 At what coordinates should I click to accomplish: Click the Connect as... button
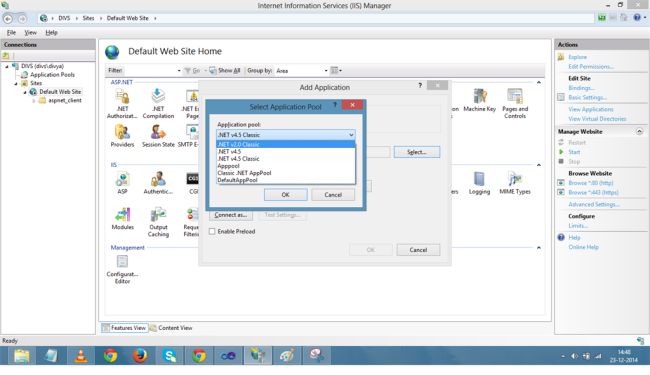point(231,215)
